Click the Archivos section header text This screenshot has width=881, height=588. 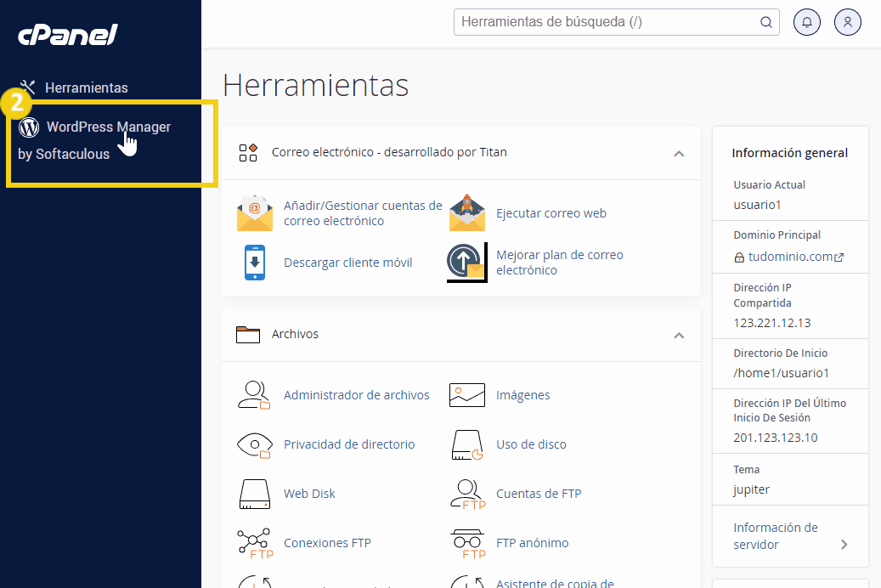(295, 334)
